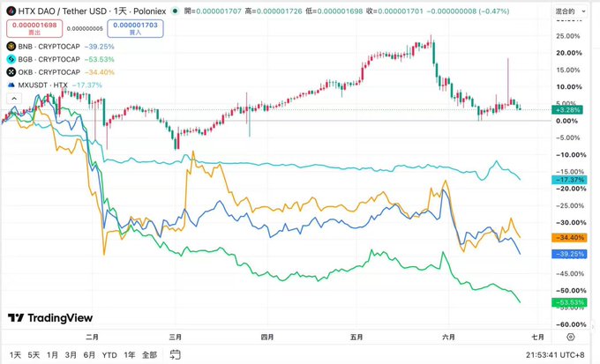Screen dimensions: 600x364
Task: Click the 七月 date axis label
Action: [x=537, y=337]
